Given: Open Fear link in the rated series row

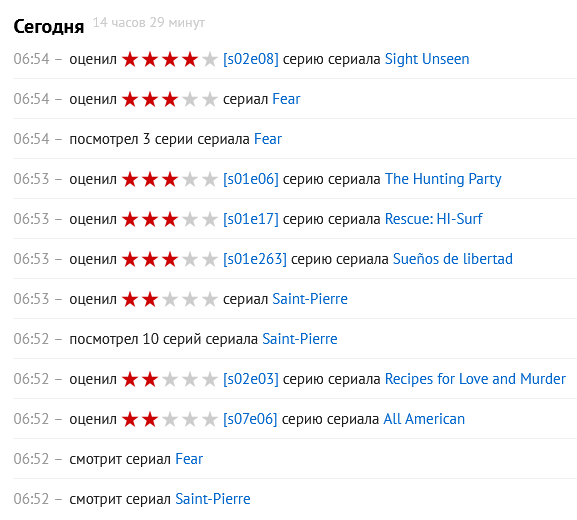Looking at the screenshot, I should pos(286,99).
